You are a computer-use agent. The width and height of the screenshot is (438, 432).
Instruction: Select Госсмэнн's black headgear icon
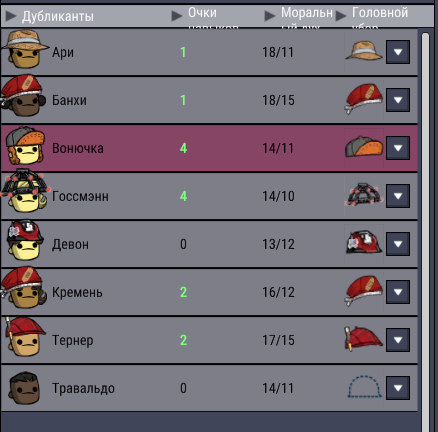(364, 195)
